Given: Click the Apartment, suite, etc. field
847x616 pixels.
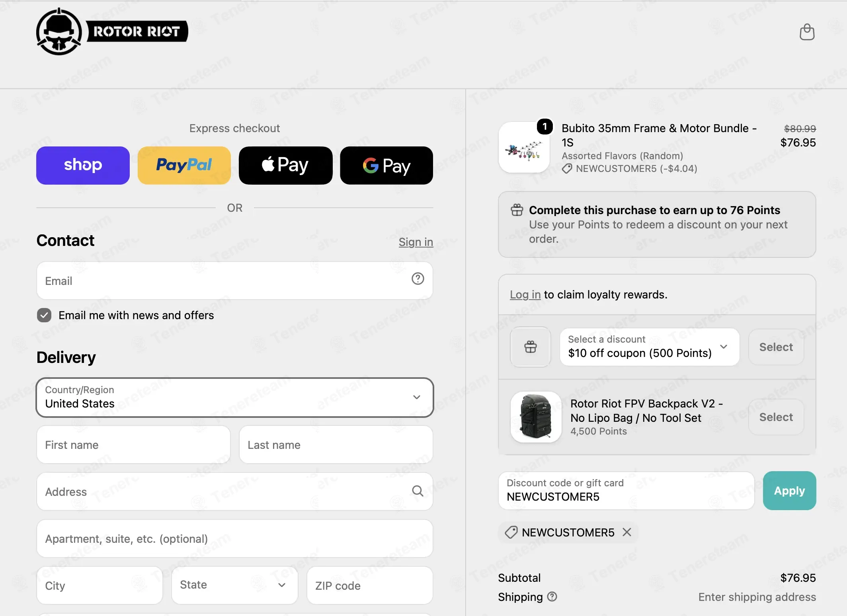Looking at the screenshot, I should [x=234, y=538].
